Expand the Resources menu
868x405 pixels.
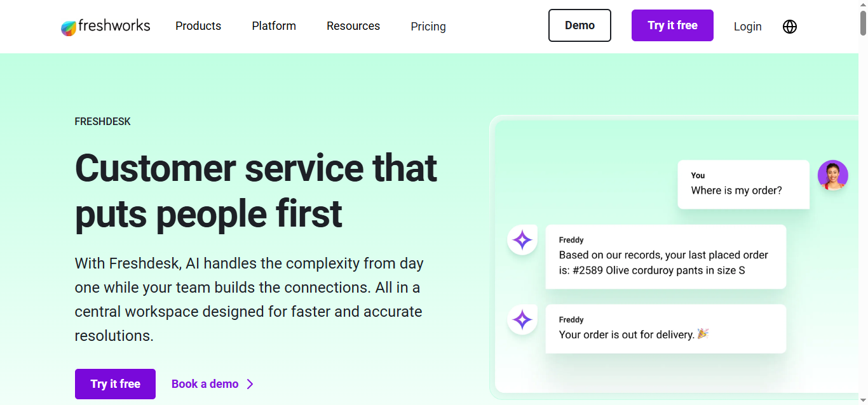pyautogui.click(x=353, y=26)
